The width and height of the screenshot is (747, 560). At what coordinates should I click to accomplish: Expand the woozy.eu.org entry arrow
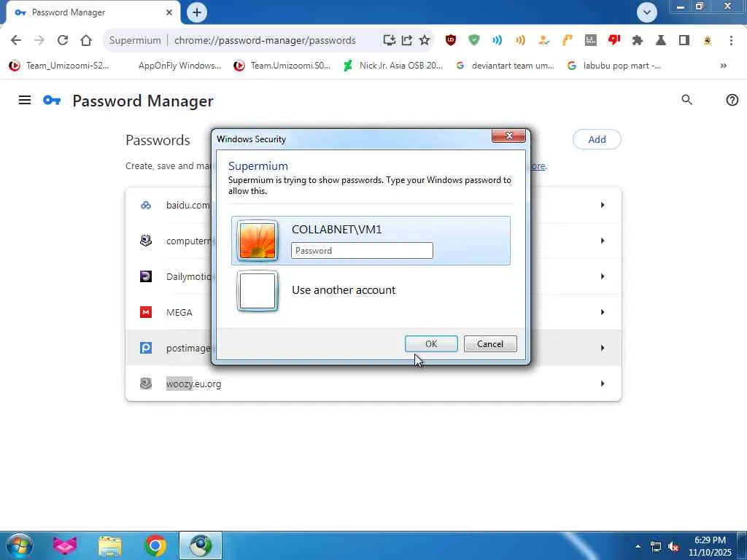(x=603, y=384)
